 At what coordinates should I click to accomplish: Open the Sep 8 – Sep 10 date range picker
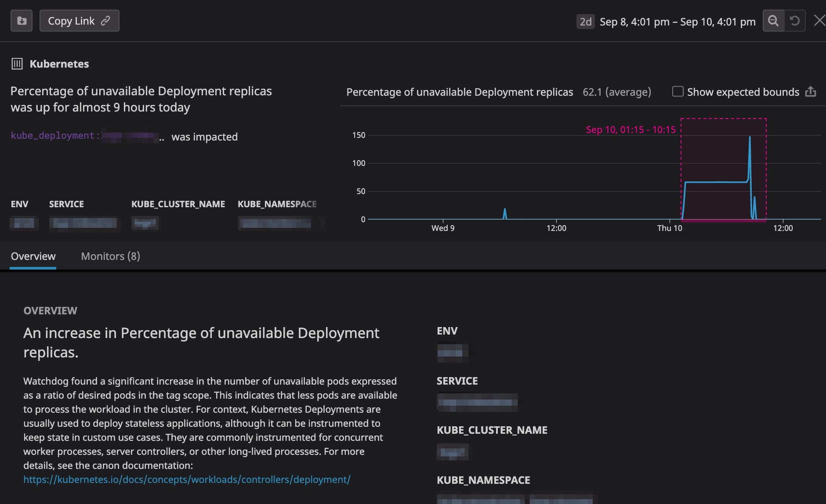(x=677, y=21)
